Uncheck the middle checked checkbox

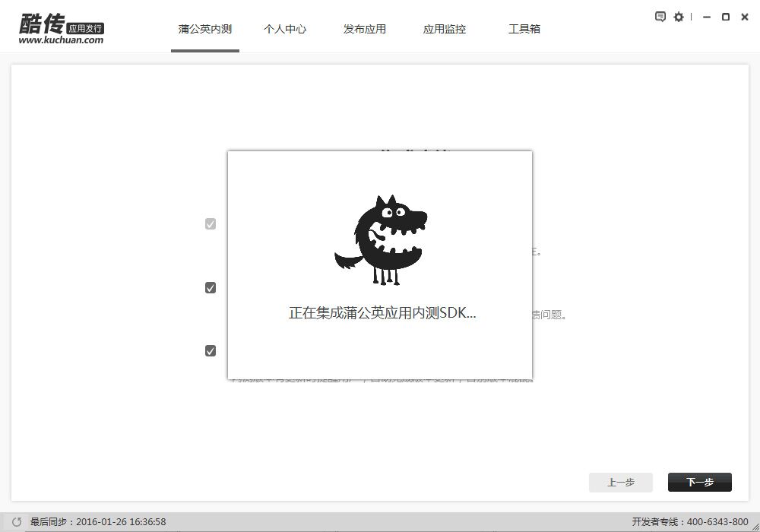[x=210, y=287]
